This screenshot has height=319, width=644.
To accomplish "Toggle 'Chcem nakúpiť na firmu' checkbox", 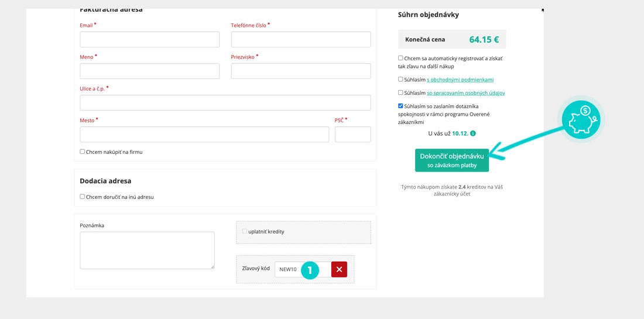I will coord(83,152).
